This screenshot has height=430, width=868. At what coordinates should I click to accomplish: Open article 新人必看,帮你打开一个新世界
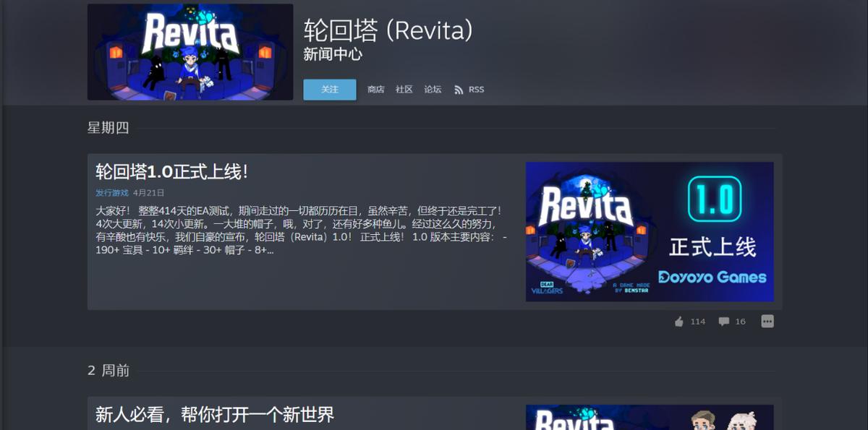click(215, 415)
